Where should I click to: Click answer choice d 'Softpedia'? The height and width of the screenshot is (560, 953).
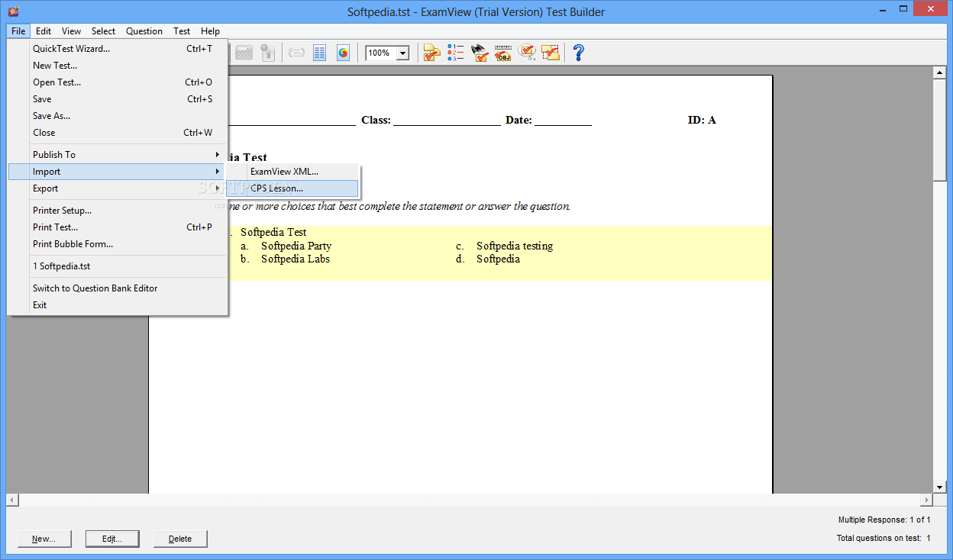(x=498, y=259)
